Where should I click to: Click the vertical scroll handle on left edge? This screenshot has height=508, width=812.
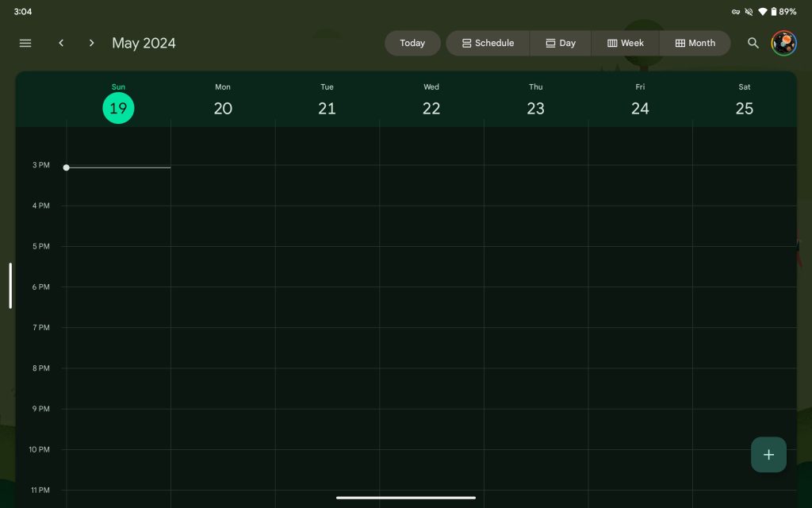[x=10, y=286]
